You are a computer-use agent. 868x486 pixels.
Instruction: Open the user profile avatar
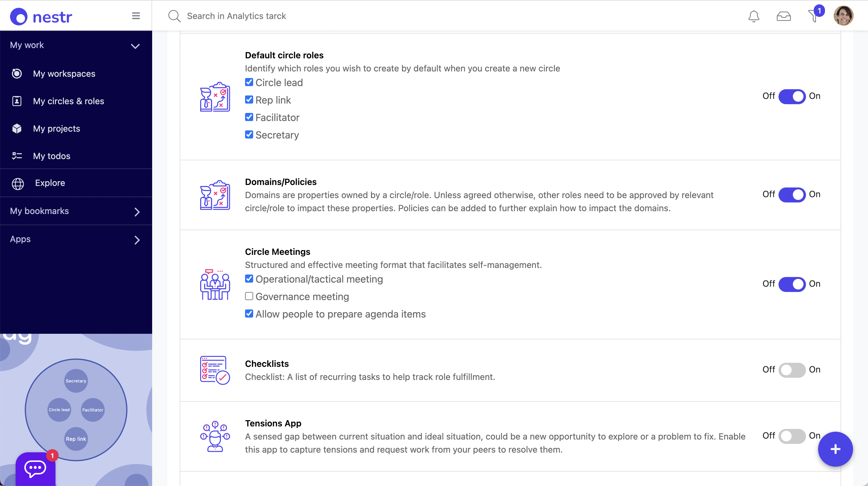pyautogui.click(x=843, y=16)
